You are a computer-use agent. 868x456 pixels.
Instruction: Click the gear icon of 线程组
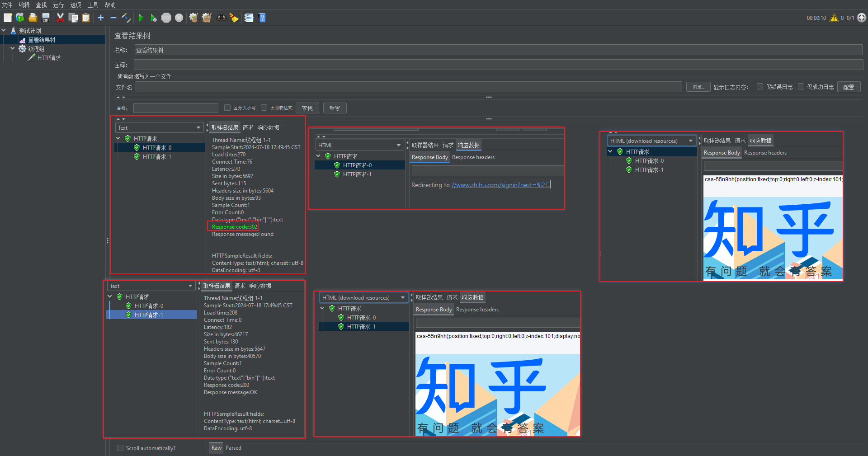(22, 49)
